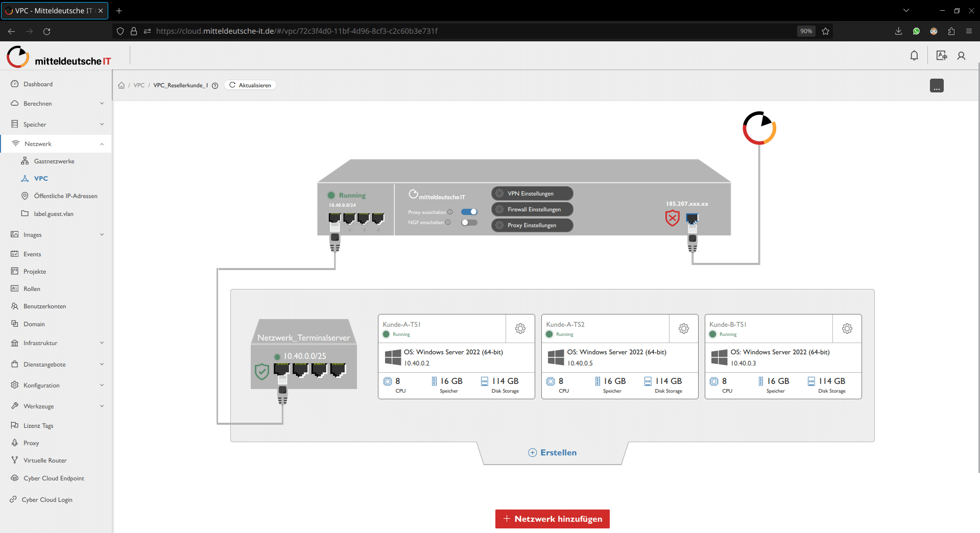Open browser hamburger menu
The image size is (980, 533).
tap(969, 31)
